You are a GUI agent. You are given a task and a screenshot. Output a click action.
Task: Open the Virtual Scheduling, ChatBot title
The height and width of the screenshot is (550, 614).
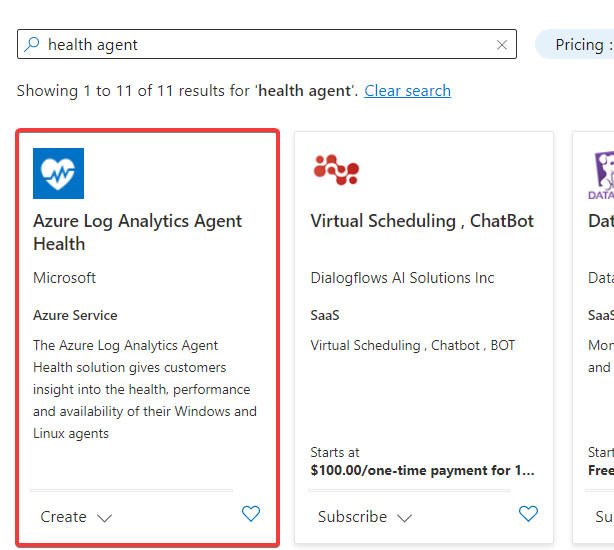422,221
